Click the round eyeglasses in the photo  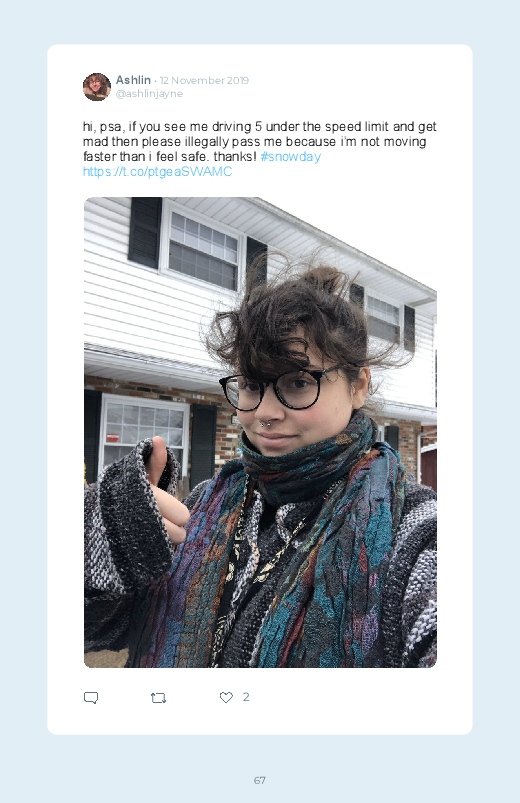279,390
